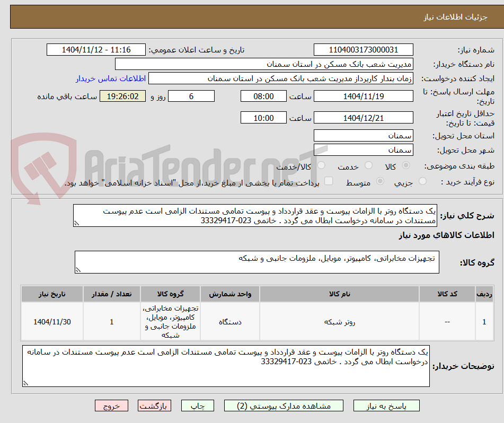
Task: Open مشاهده مدارک پیوستی (2) attachments
Action: point(284,406)
